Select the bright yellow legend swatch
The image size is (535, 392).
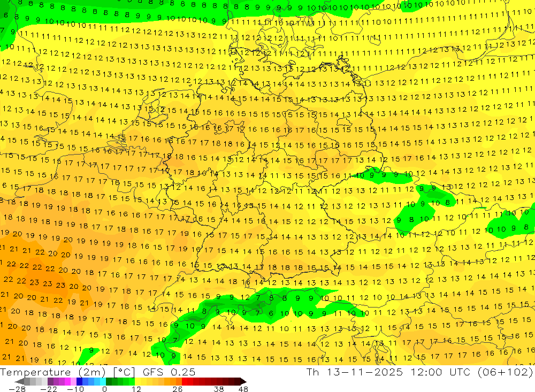(x=137, y=381)
